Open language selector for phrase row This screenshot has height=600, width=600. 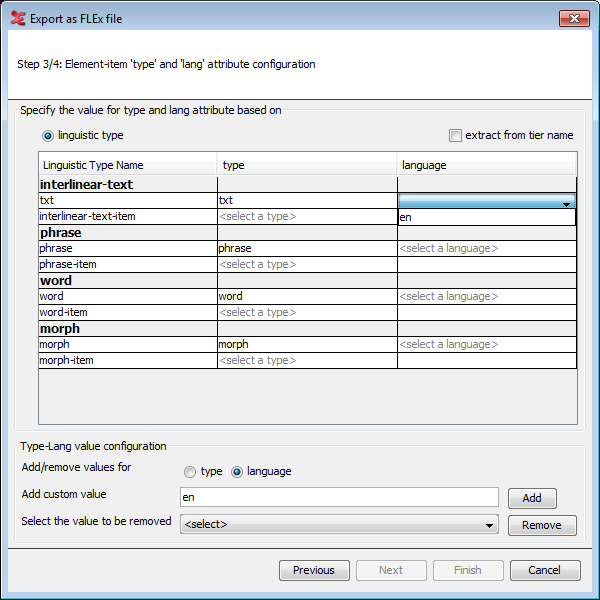(x=487, y=249)
